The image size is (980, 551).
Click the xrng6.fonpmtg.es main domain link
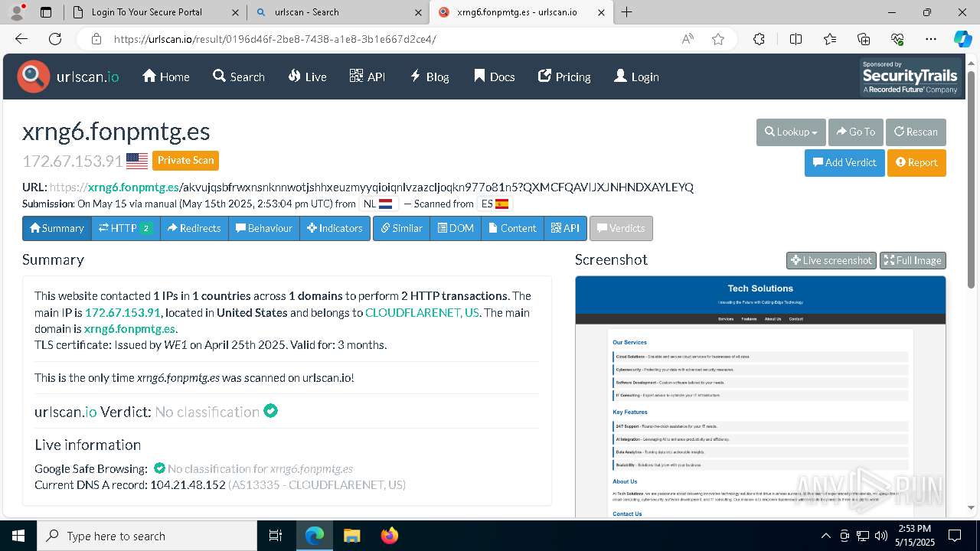click(129, 329)
